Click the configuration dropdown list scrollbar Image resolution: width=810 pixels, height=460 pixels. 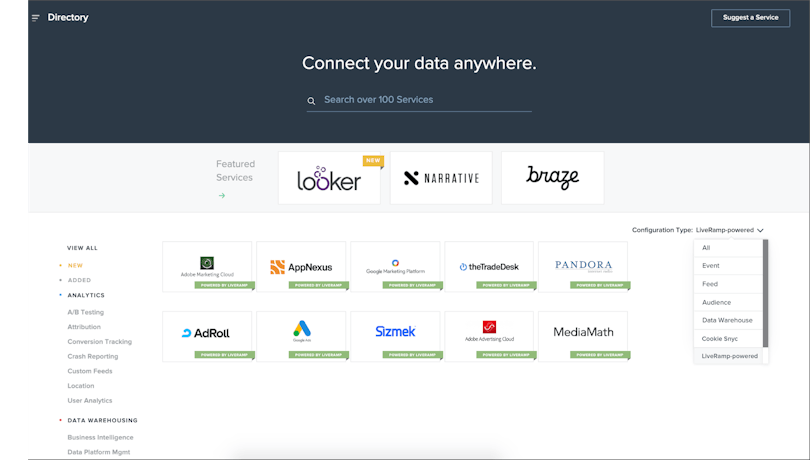coord(766,293)
